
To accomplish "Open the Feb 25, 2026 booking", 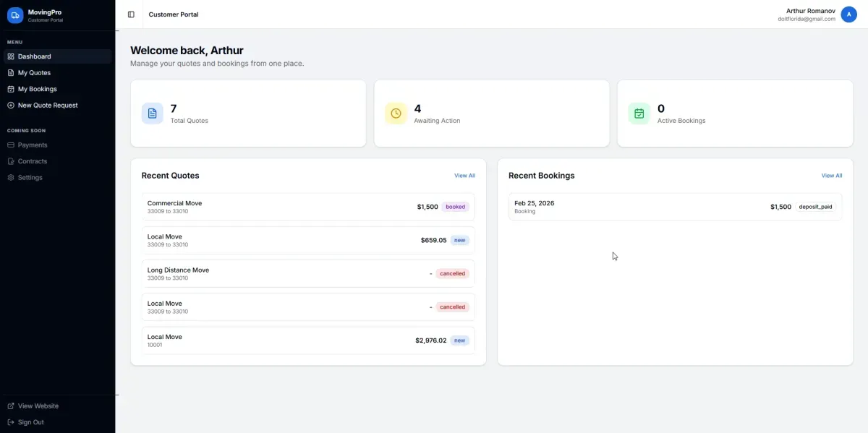I will (674, 207).
